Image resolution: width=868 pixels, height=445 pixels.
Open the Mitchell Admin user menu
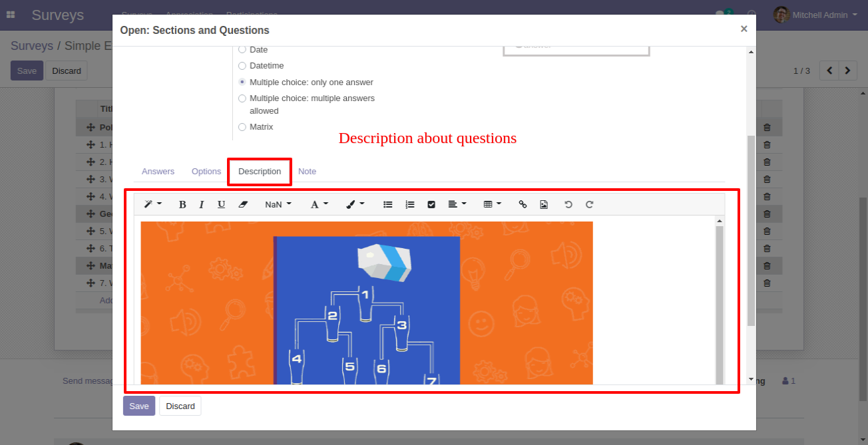[x=815, y=15]
